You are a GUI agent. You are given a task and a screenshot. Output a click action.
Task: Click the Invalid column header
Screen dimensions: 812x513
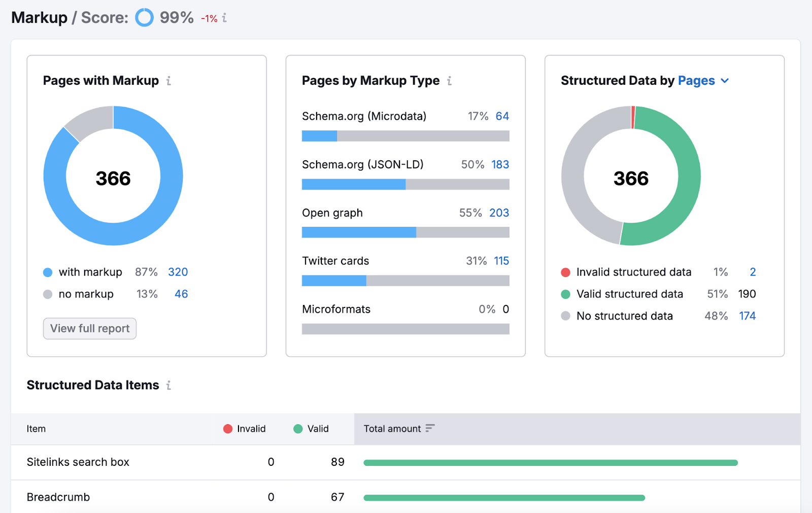(x=245, y=429)
